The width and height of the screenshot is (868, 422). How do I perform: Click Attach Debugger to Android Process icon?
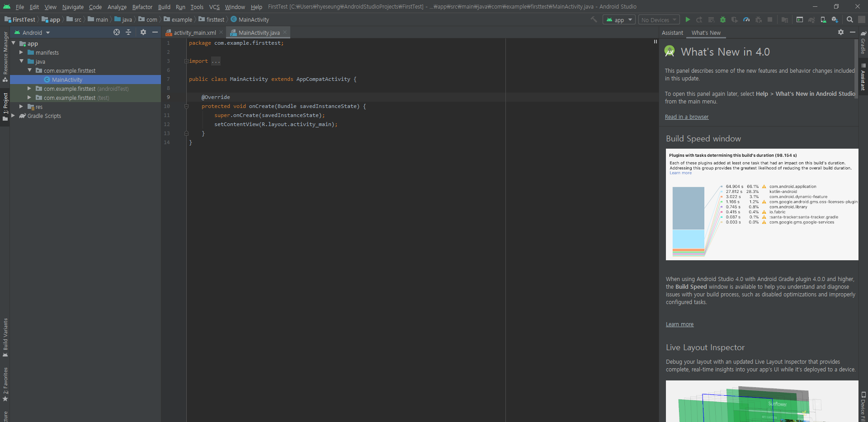758,19
